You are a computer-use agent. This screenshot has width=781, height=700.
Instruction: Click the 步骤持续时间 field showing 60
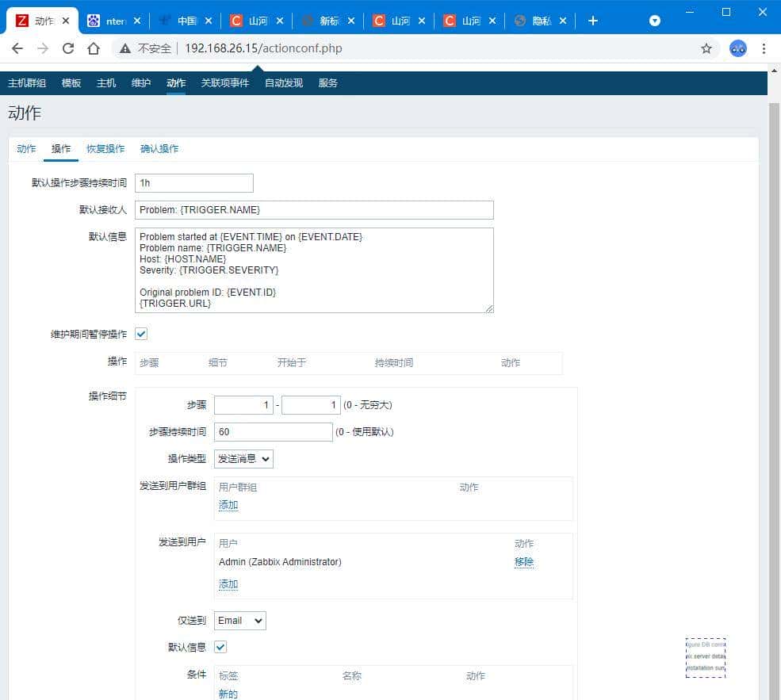pos(273,432)
